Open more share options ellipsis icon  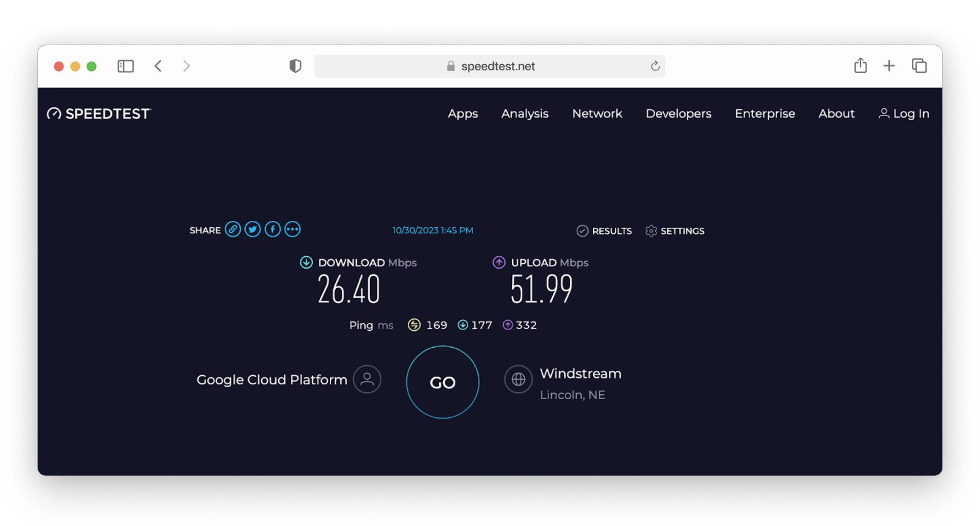293,230
